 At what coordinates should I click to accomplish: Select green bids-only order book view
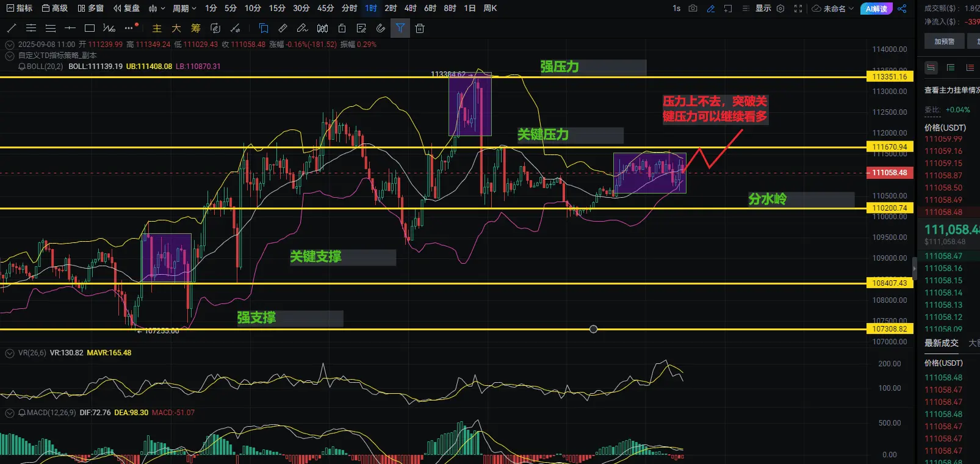tap(951, 68)
